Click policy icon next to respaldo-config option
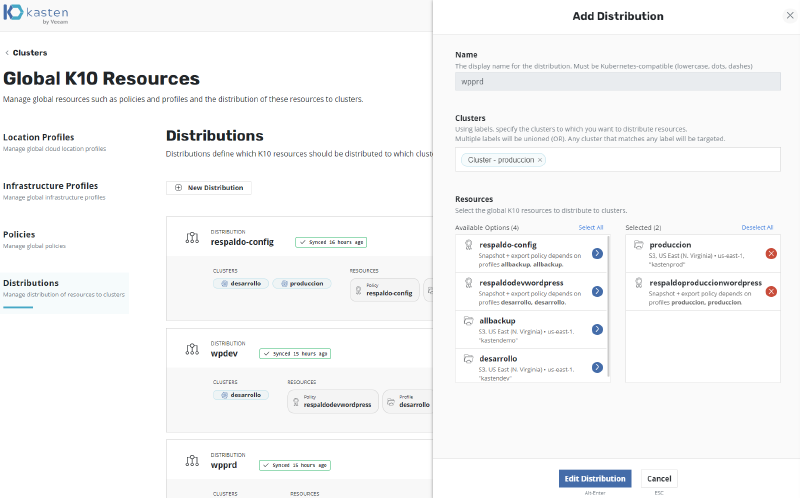This screenshot has width=800, height=498. [468, 245]
